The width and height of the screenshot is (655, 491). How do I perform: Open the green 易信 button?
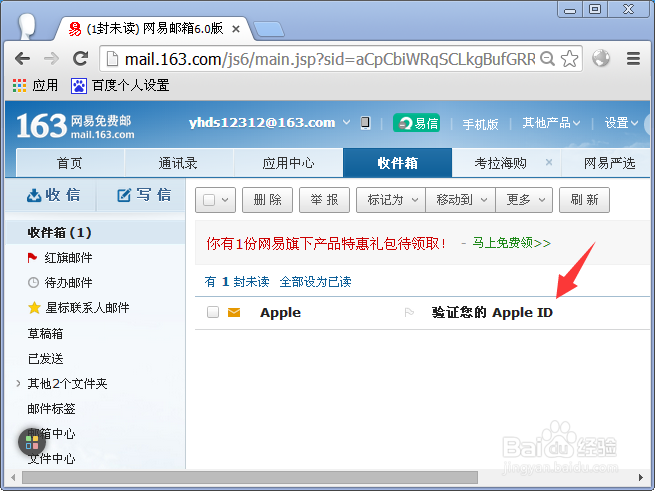(x=416, y=123)
